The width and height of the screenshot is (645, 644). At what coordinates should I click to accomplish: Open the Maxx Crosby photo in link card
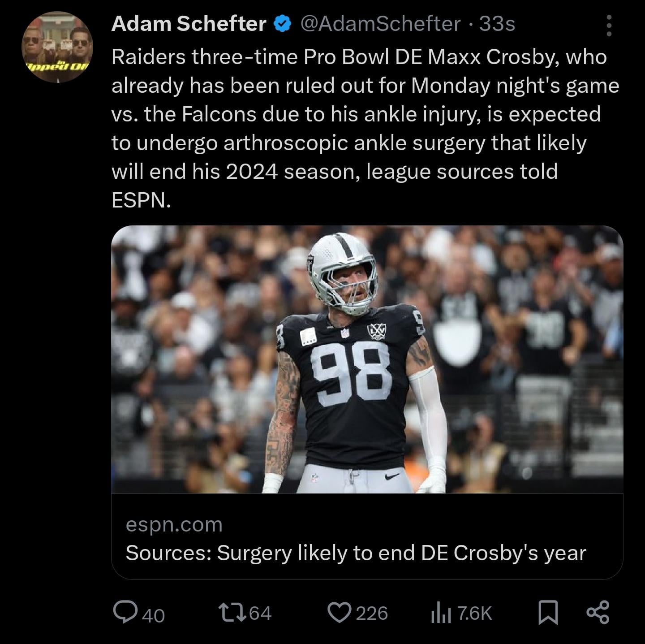pos(367,359)
